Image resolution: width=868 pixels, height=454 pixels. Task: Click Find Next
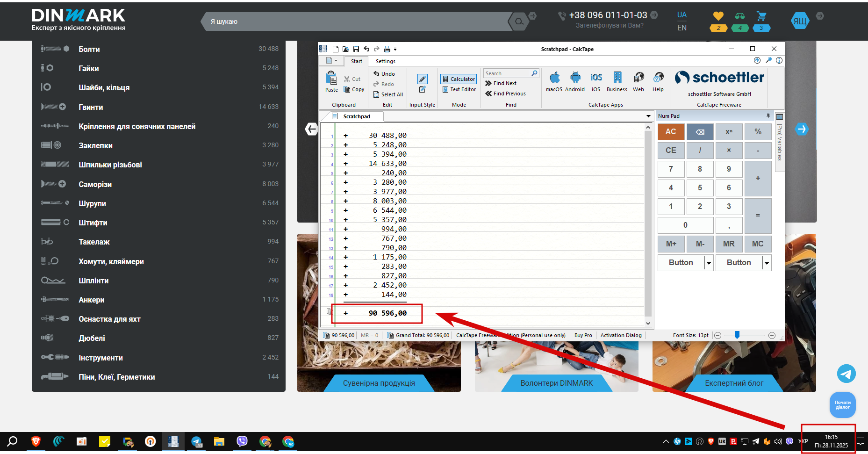[501, 83]
